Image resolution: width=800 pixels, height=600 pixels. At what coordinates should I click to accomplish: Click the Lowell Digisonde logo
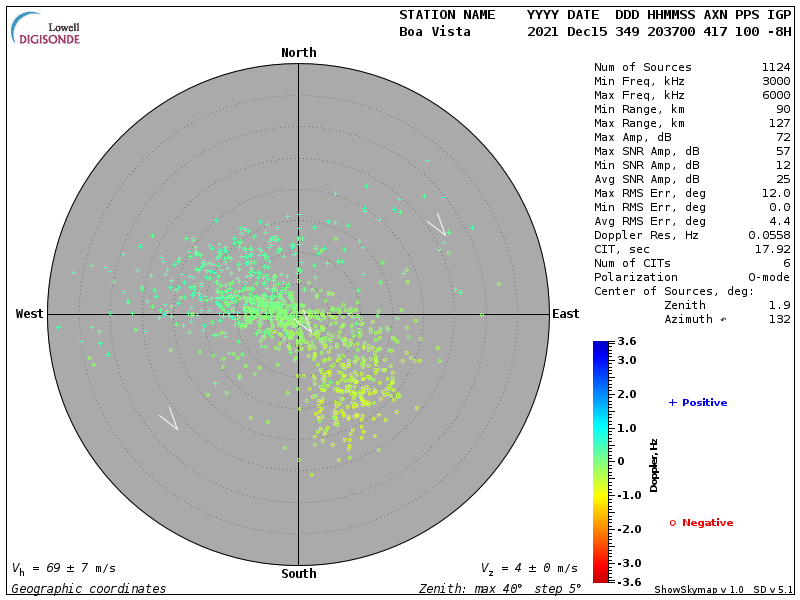tap(46, 30)
